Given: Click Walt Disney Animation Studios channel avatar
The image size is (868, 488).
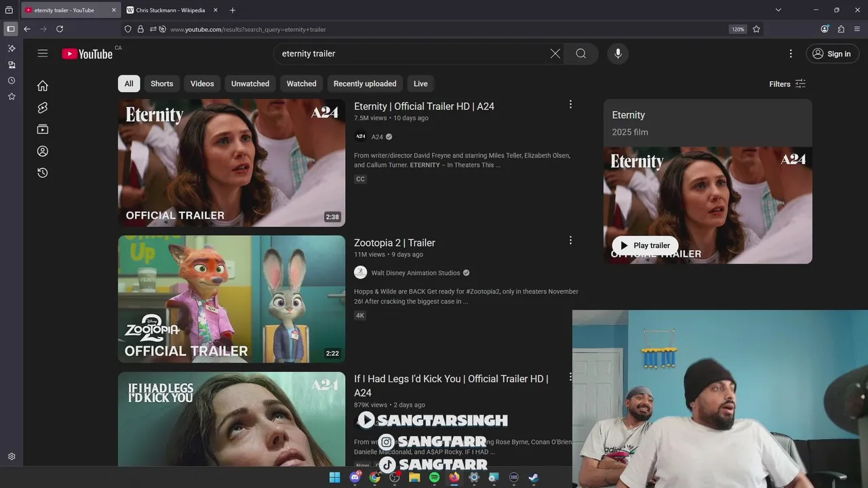Looking at the screenshot, I should (x=361, y=272).
